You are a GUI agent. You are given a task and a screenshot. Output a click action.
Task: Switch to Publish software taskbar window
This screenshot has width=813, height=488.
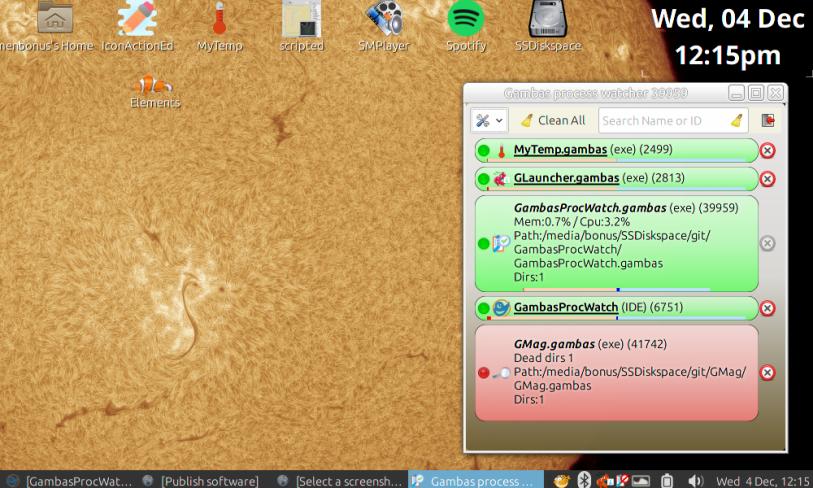point(203,481)
